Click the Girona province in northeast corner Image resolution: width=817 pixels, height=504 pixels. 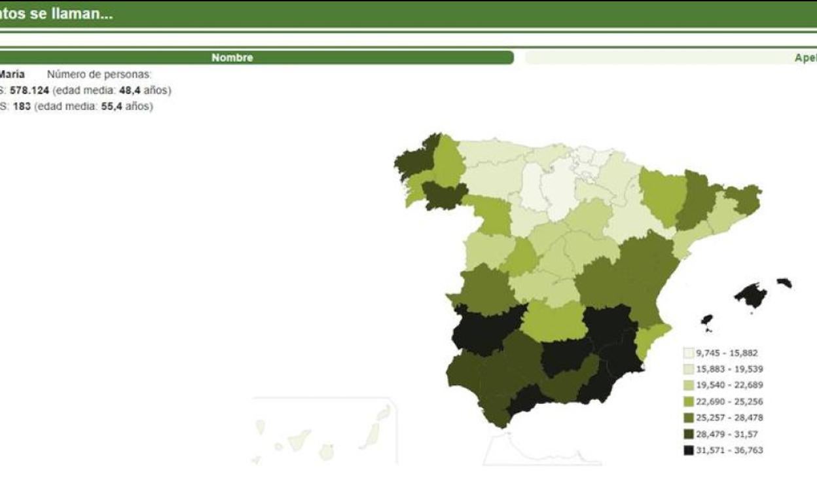click(x=743, y=198)
